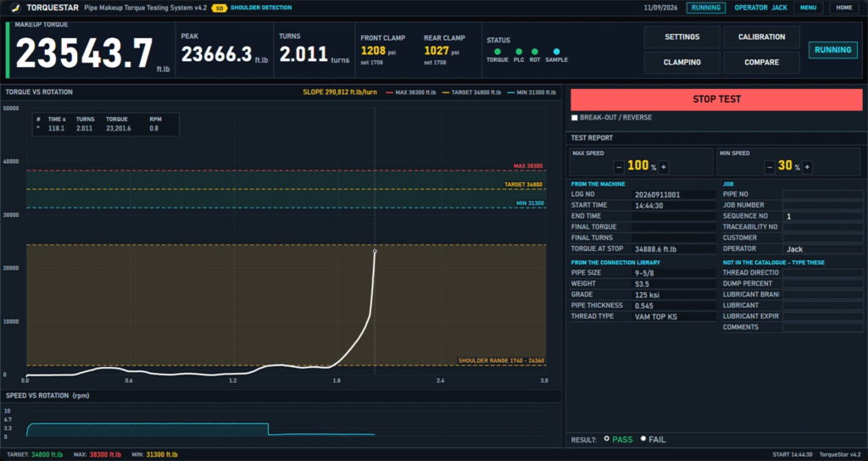This screenshot has height=461, width=868.
Task: Click the Job Number input field
Action: (822, 205)
